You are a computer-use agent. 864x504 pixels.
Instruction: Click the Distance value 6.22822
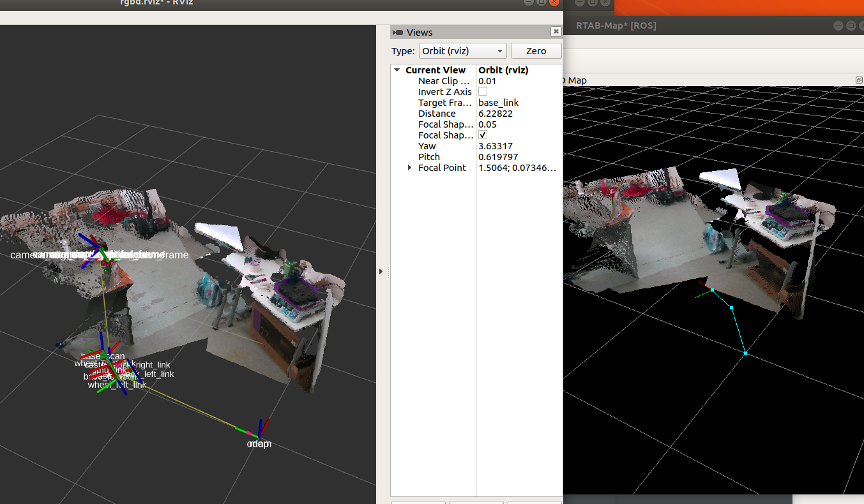(x=496, y=114)
